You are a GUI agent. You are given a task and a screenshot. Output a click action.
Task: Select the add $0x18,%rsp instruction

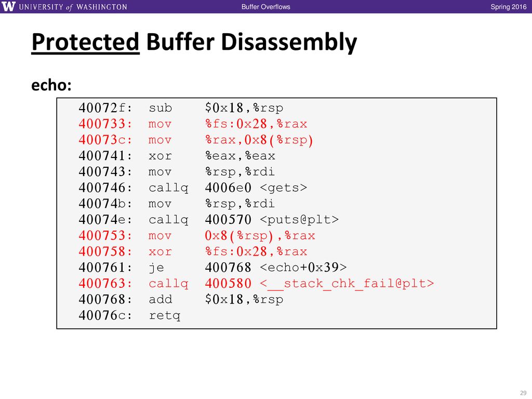[x=181, y=299]
